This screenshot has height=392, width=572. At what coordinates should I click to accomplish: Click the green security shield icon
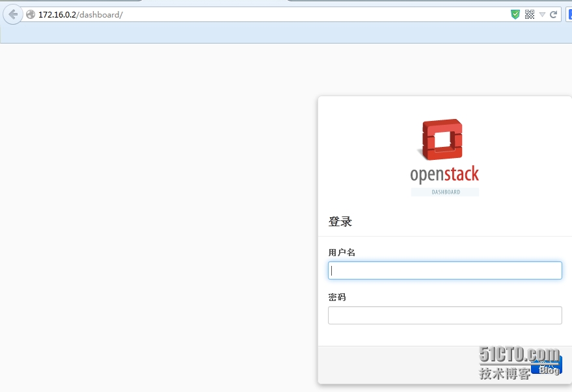click(515, 14)
